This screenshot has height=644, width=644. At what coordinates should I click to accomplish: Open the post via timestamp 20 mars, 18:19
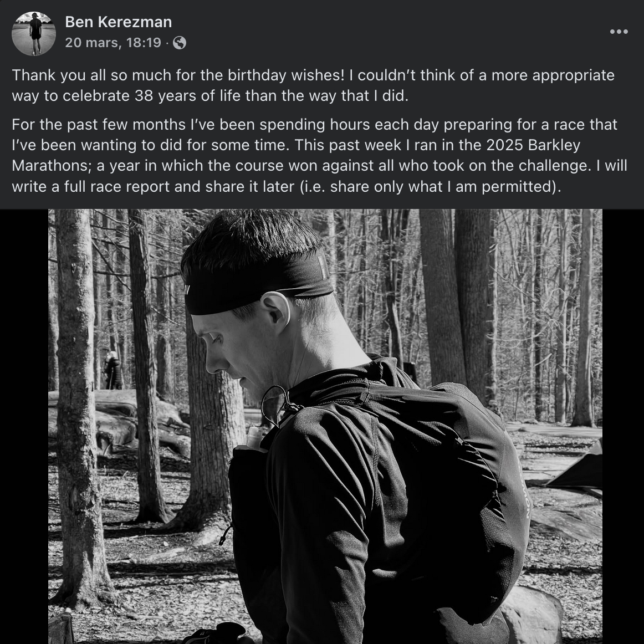(113, 43)
